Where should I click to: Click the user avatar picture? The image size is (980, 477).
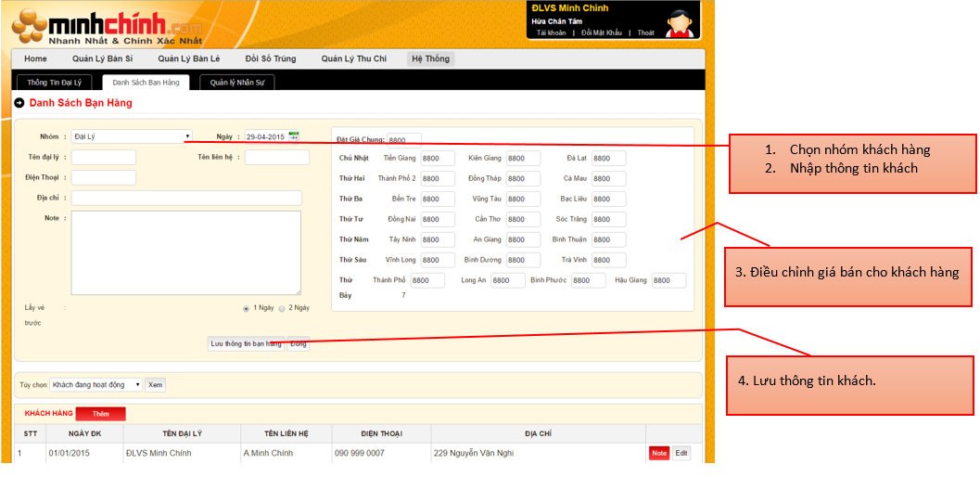tap(681, 20)
